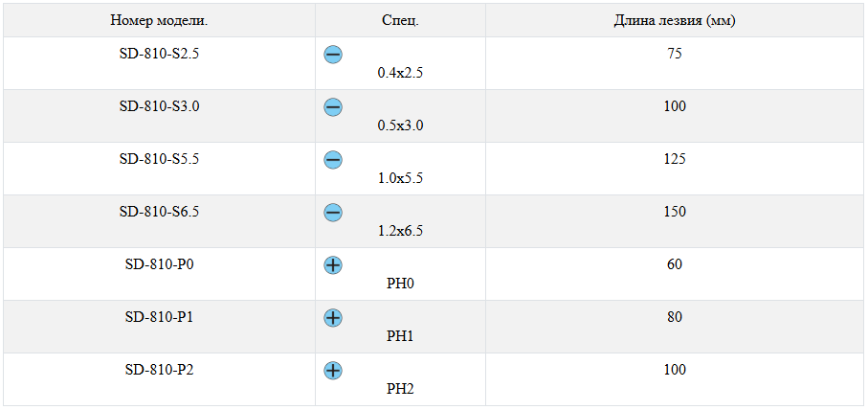
Task: Select the SD-810-P0 model name
Action: (x=159, y=264)
